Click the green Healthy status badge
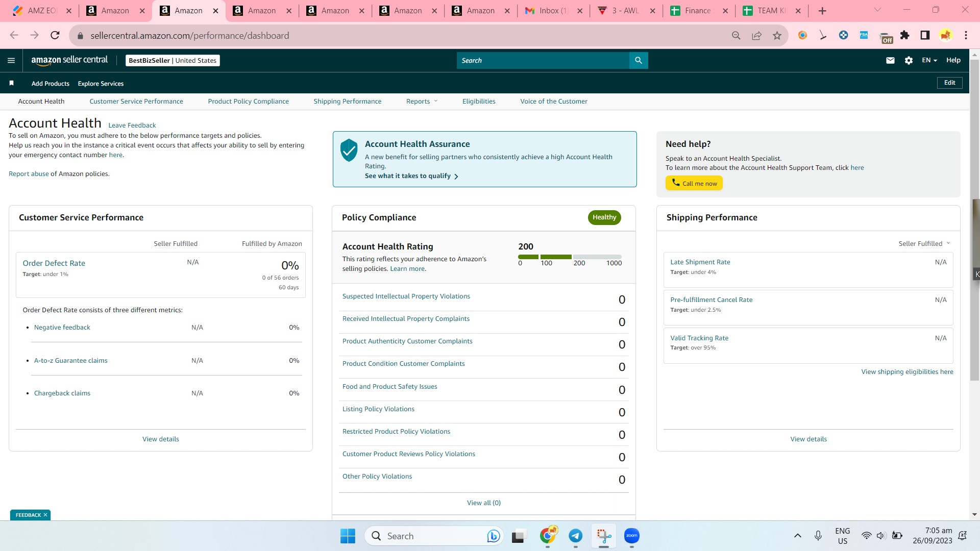980x551 pixels. [604, 217]
